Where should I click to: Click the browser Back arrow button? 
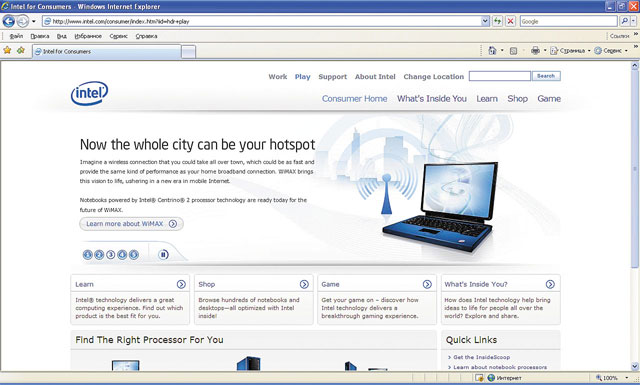point(9,21)
